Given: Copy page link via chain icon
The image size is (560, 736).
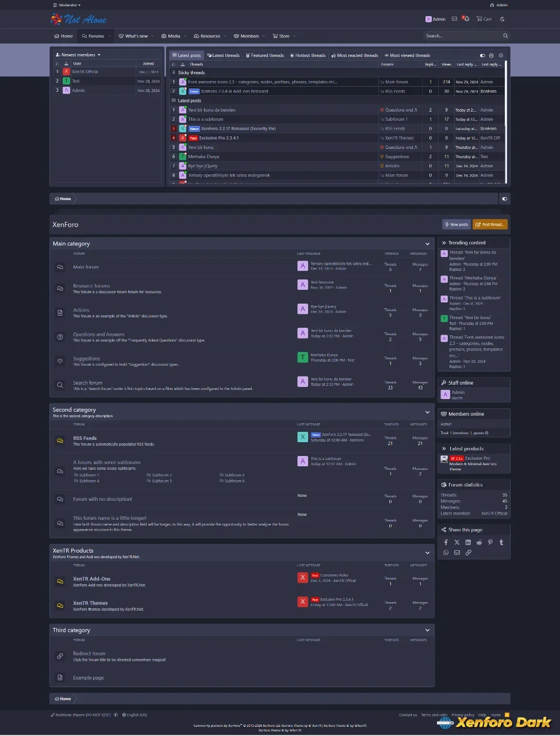Looking at the screenshot, I should (468, 553).
